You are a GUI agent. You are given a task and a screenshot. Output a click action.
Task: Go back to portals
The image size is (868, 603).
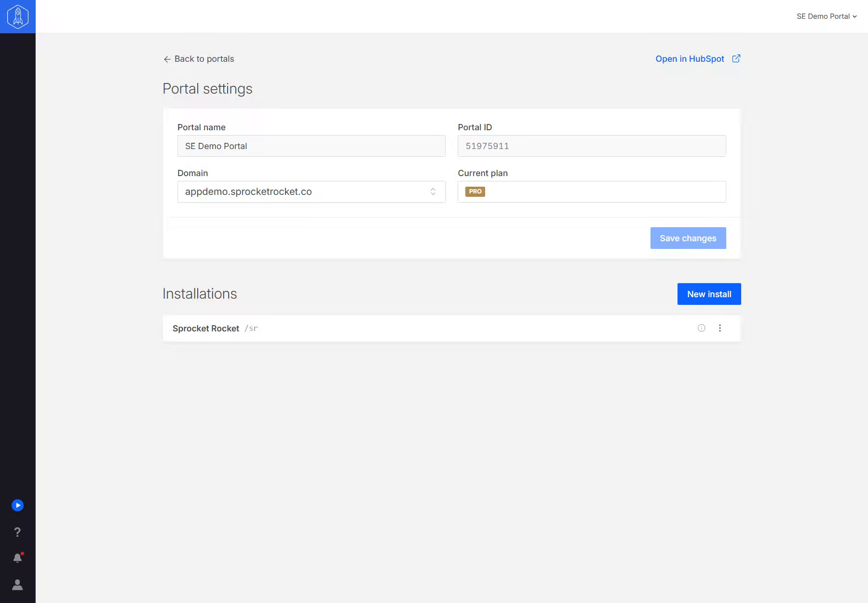[199, 59]
